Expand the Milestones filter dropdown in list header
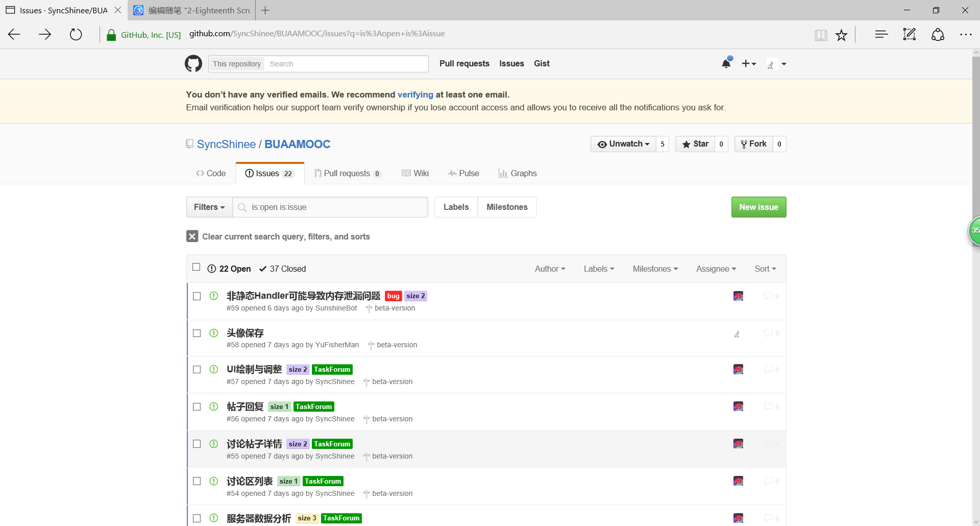This screenshot has width=980, height=526. coord(655,269)
